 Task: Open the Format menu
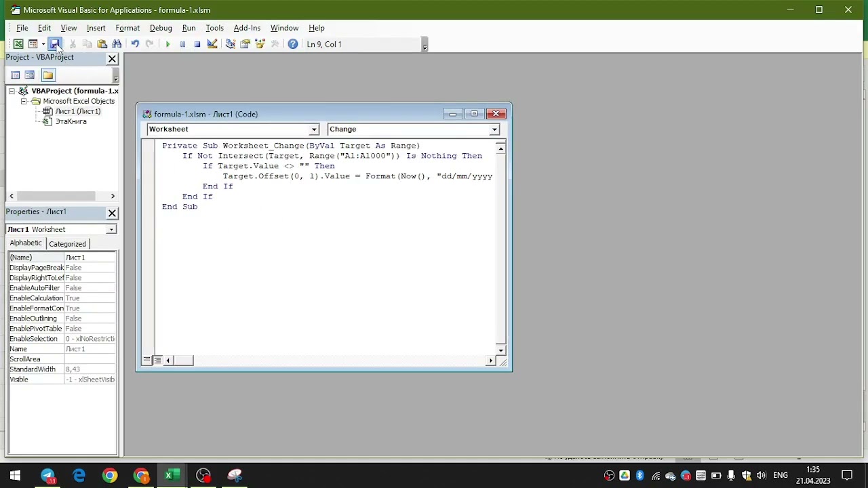click(x=127, y=28)
